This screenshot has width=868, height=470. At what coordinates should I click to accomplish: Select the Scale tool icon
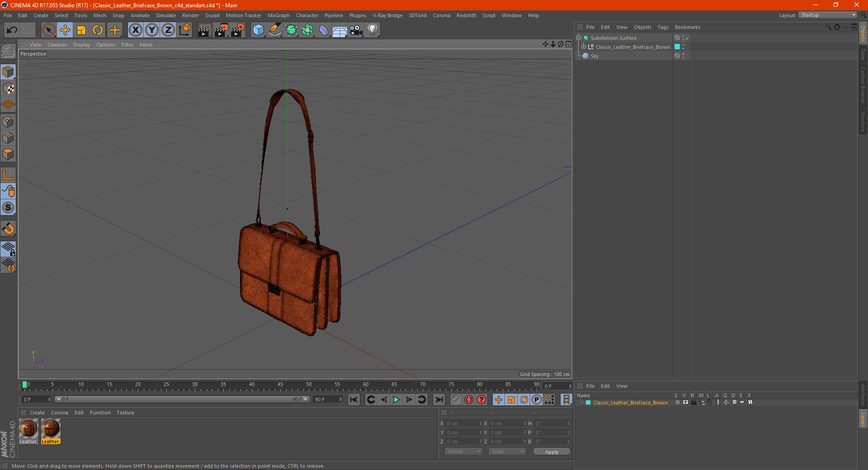click(x=81, y=30)
